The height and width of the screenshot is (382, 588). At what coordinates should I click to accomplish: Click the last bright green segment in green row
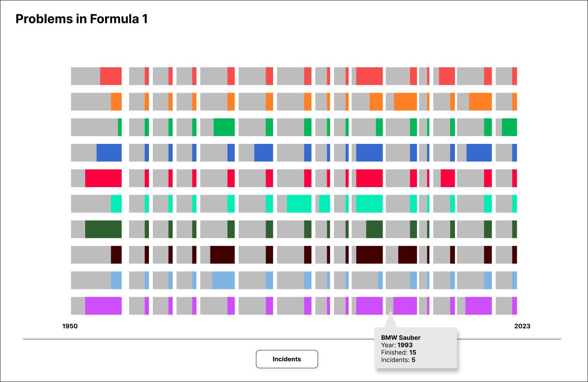509,127
